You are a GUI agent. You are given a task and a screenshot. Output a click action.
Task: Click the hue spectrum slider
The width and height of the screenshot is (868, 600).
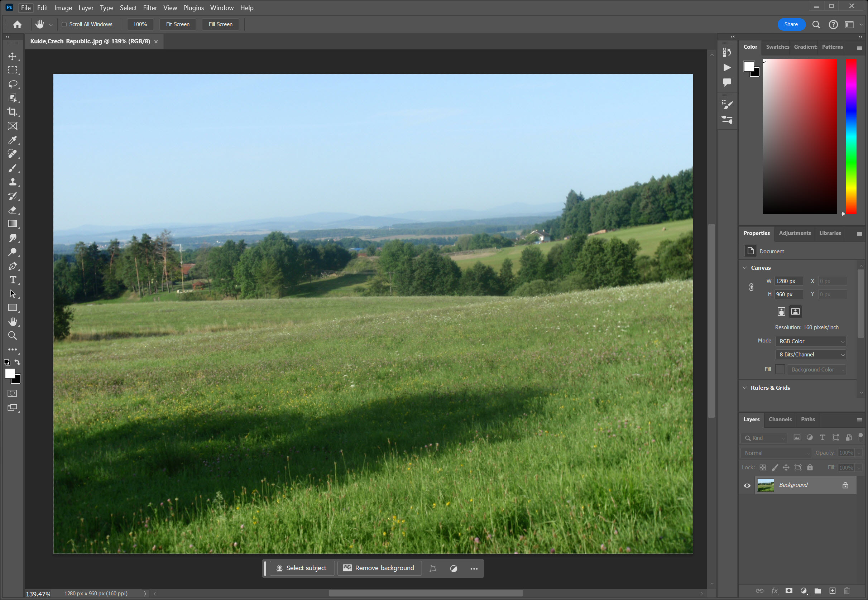pyautogui.click(x=851, y=136)
